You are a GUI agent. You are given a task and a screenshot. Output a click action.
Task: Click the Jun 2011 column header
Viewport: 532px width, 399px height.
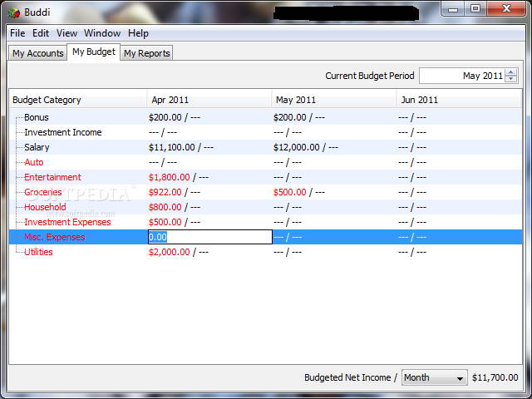459,100
